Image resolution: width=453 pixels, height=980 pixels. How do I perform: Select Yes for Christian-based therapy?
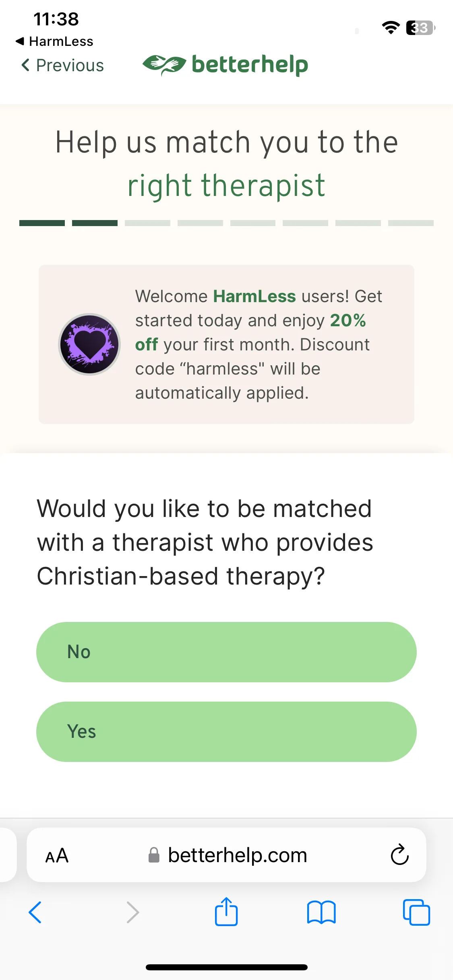[226, 731]
